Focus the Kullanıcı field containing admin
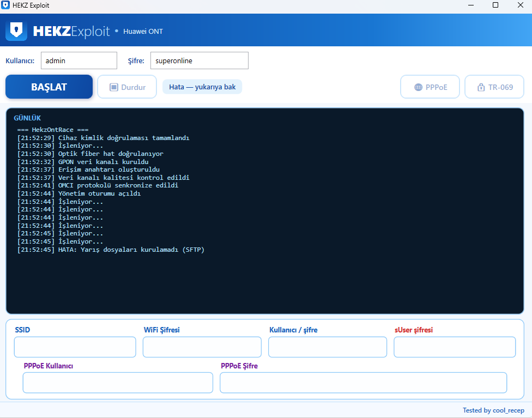 click(x=79, y=60)
